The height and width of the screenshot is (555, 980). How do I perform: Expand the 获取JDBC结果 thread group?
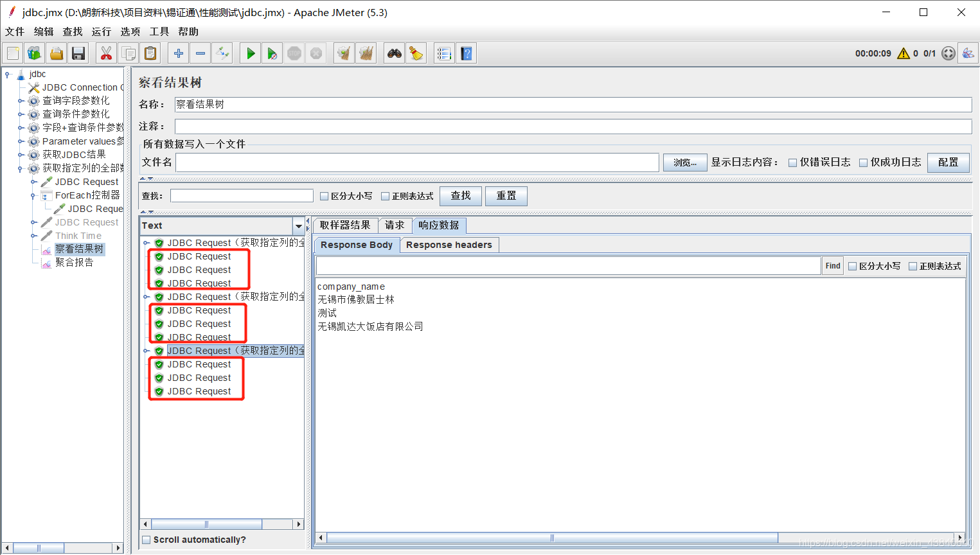21,155
